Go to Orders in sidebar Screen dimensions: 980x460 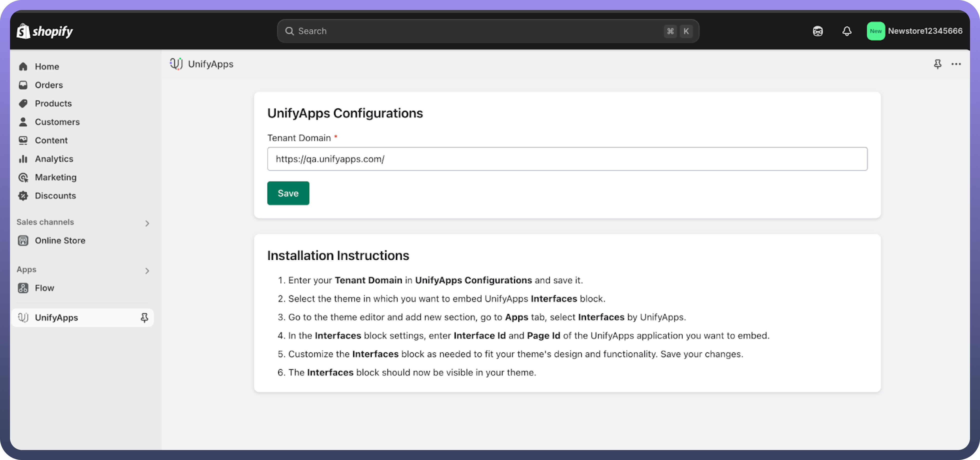click(49, 85)
